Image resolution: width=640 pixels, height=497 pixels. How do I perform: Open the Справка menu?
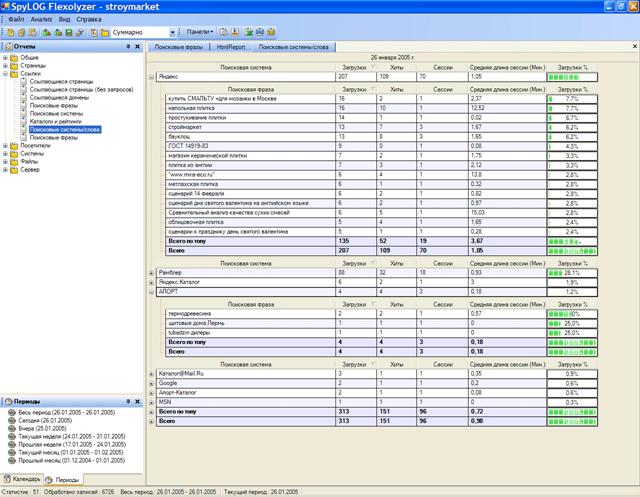point(89,19)
